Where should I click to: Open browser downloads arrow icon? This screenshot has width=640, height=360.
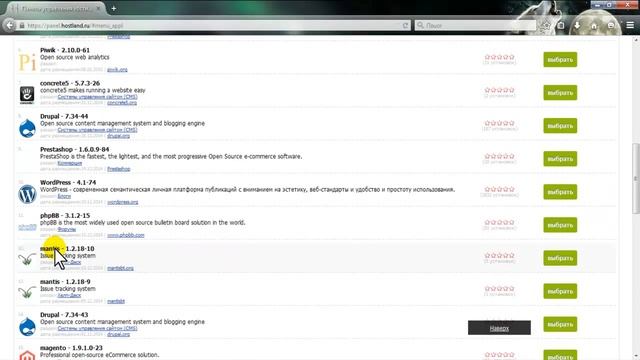coord(577,25)
